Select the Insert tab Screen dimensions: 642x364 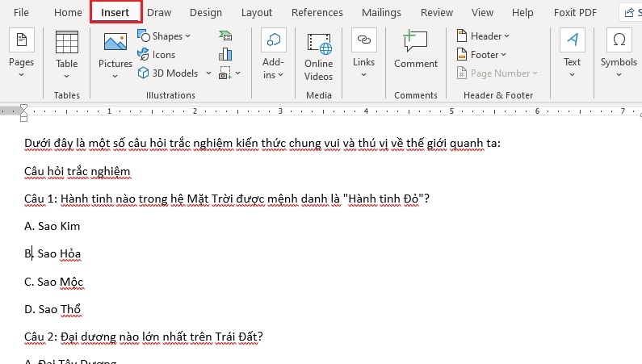point(115,13)
